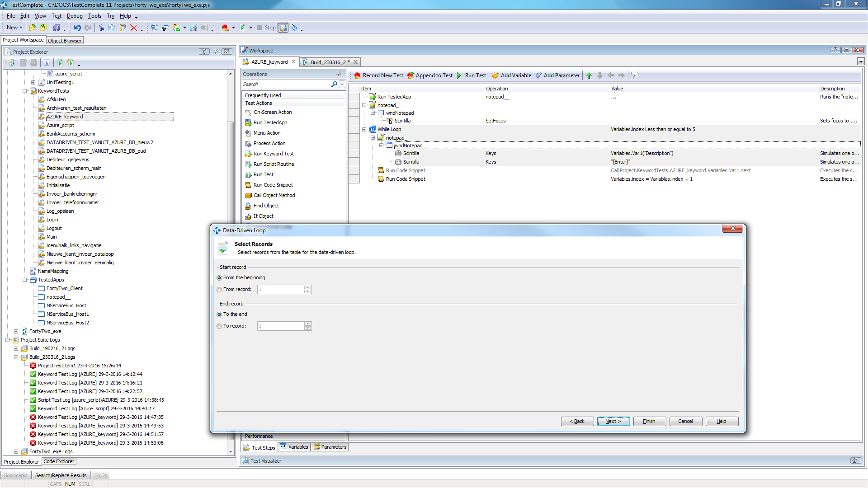
Task: Switch to the Object Browser tab
Action: (x=65, y=41)
